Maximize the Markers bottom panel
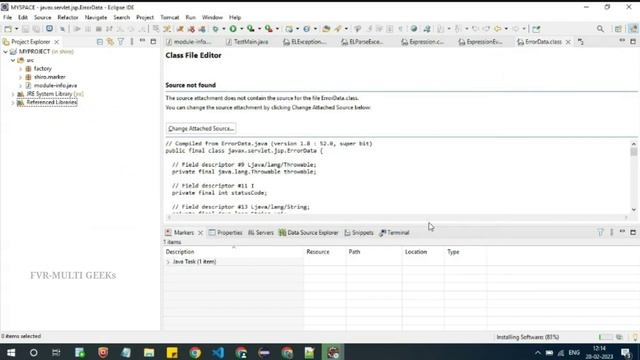 pos(633,232)
